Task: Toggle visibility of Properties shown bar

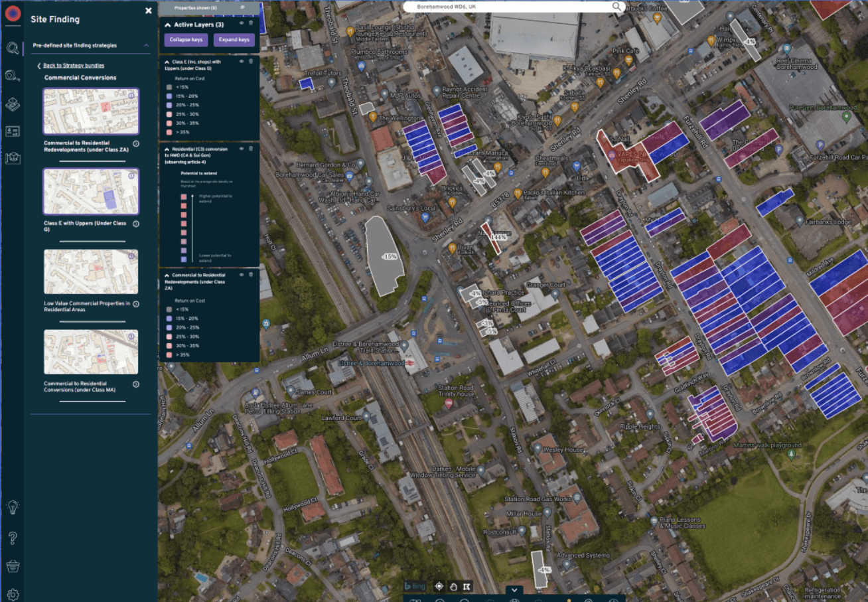Action: click(x=243, y=7)
